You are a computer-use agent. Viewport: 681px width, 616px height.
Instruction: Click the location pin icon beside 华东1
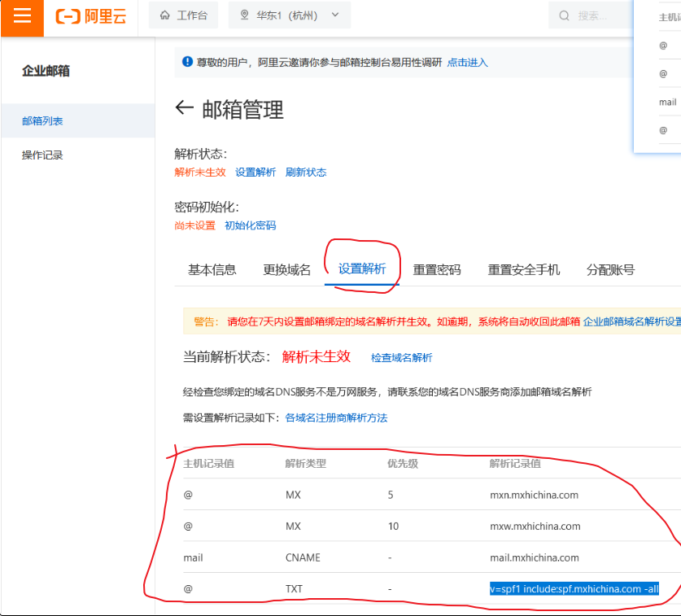(245, 15)
